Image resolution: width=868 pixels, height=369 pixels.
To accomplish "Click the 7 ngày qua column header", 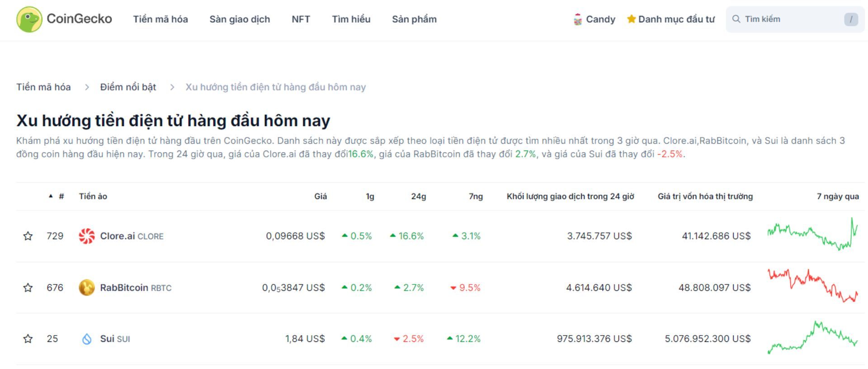I will [838, 196].
